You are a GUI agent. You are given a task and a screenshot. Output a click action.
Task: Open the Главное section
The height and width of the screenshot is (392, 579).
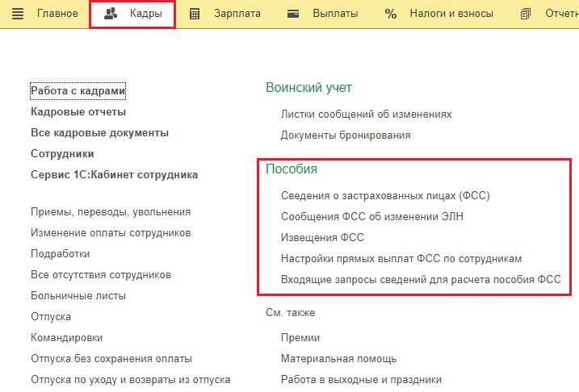(x=57, y=14)
